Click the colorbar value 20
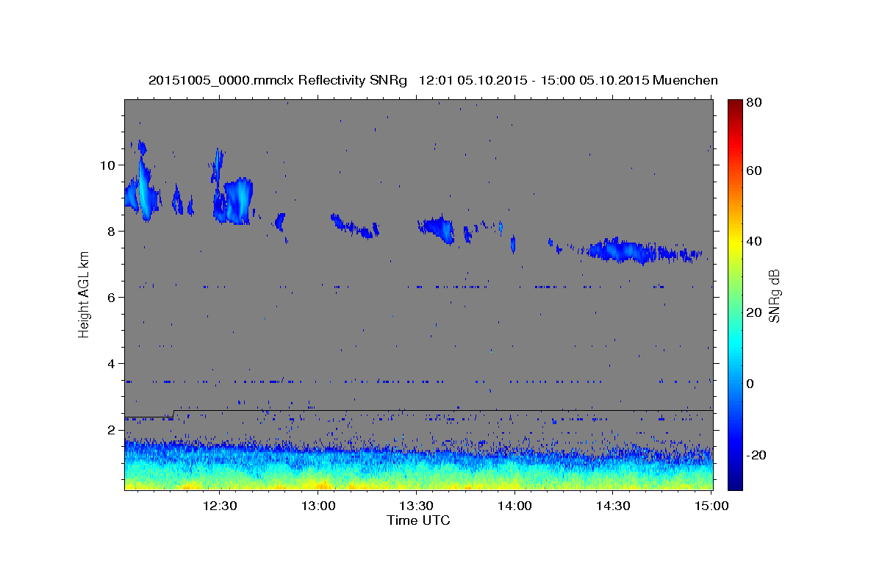Viewport: 882px width, 588px height. [753, 312]
